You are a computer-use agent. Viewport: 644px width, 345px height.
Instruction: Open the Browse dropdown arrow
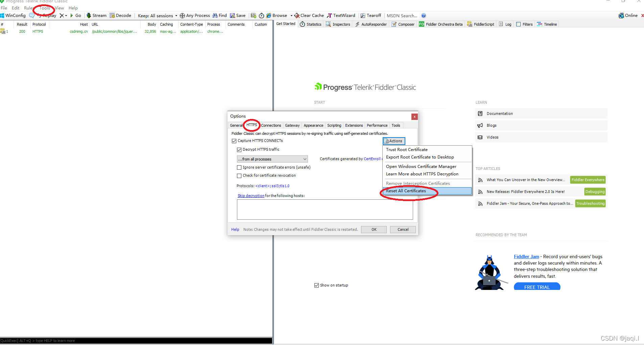pos(291,16)
